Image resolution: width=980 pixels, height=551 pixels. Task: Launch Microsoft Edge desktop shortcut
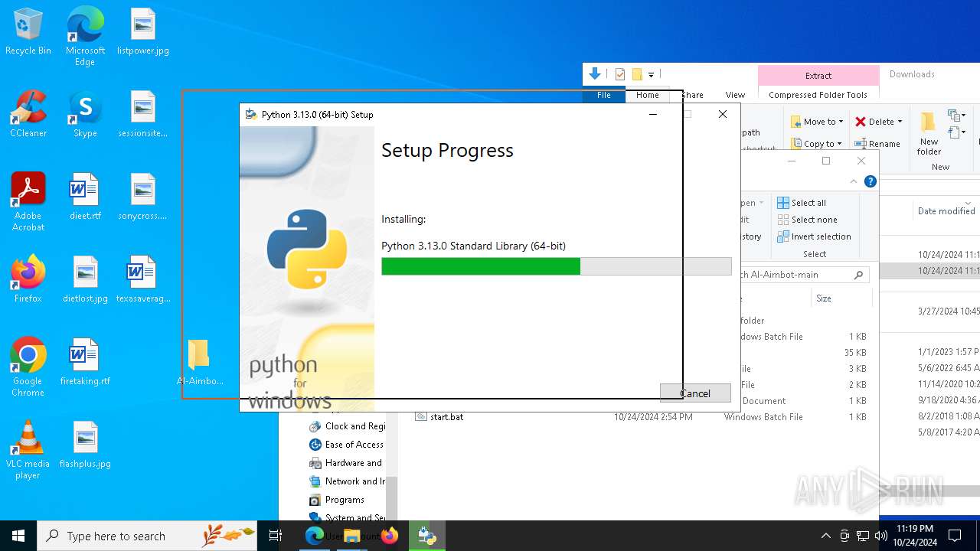85,37
